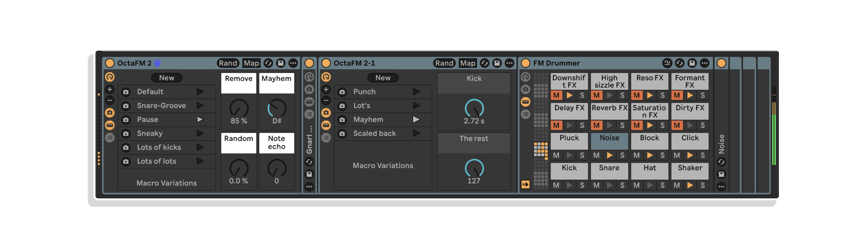Viewport: 868px width, 249px height.
Task: Toggle OctaFM 2 device activator
Action: tap(109, 63)
